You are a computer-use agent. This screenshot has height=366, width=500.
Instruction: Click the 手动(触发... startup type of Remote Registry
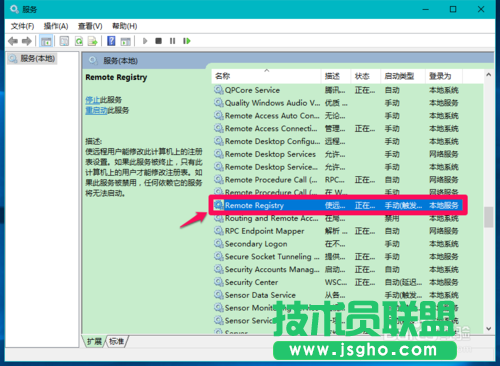pyautogui.click(x=403, y=205)
